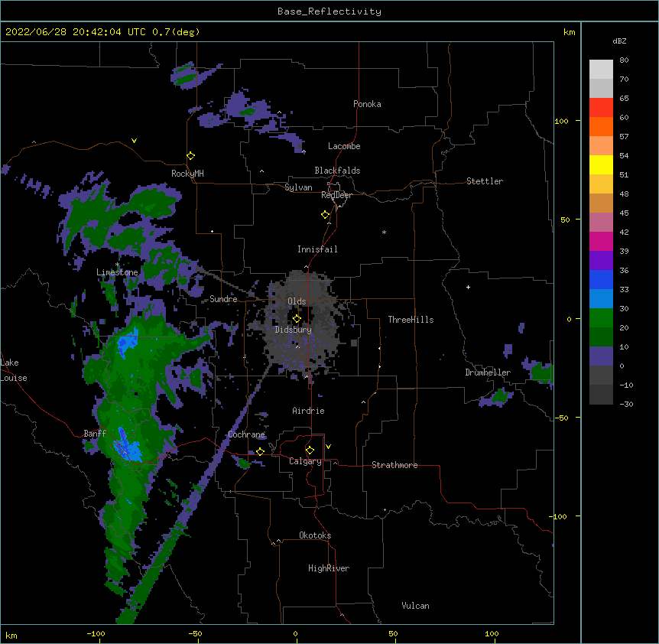Click the Innisfail label
Viewport: 659px width, 644px height.
(317, 249)
